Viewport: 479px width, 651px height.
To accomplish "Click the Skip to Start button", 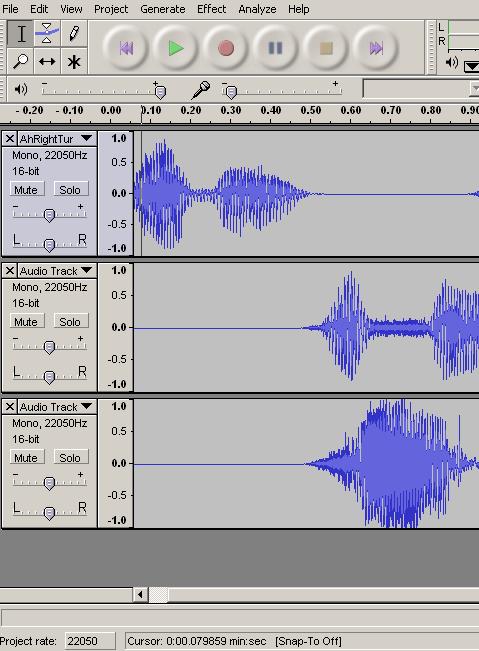I will click(x=126, y=48).
